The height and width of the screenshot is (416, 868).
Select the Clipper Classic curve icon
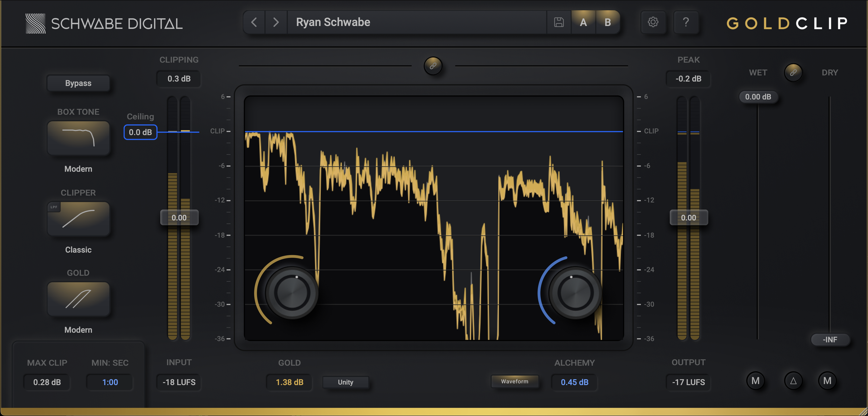point(78,219)
